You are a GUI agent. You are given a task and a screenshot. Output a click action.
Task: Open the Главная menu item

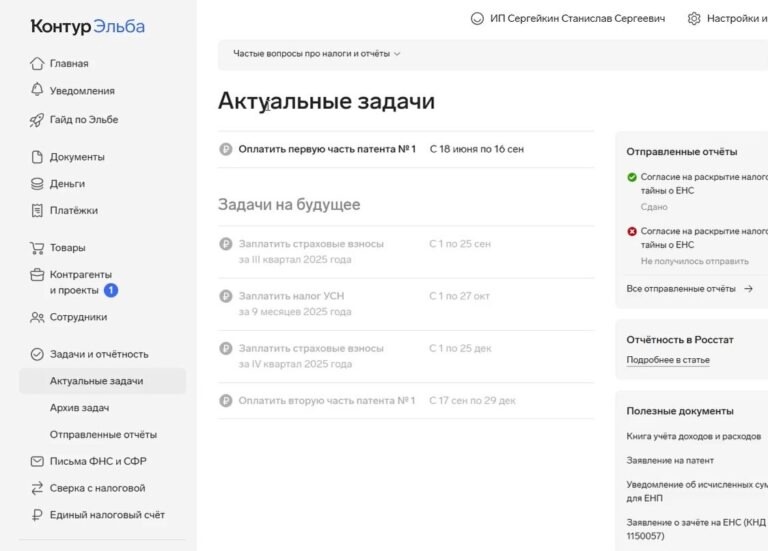pyautogui.click(x=69, y=64)
